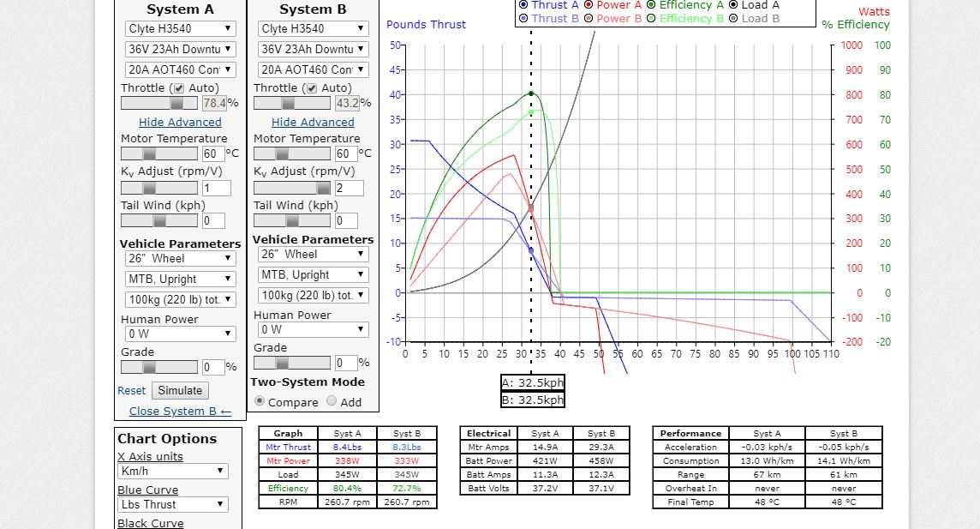Uncheck Auto throttle for System B
This screenshot has width=980, height=529.
(x=311, y=88)
